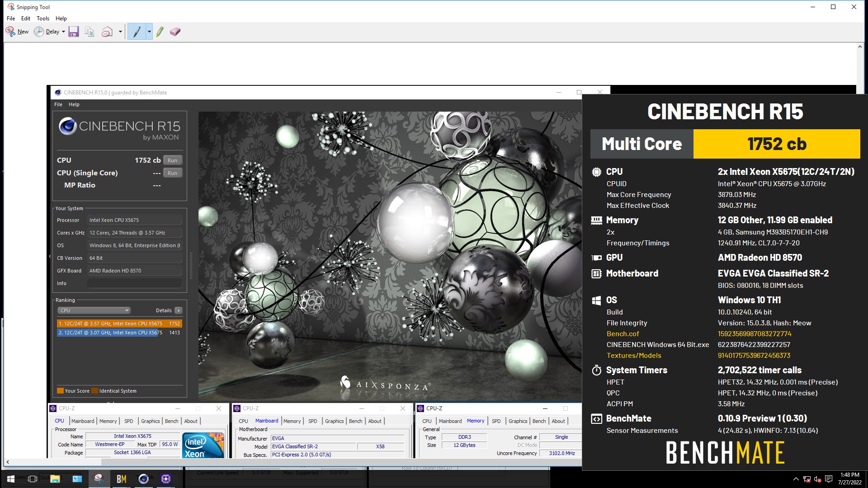The image size is (868, 488).
Task: Click the Processor field Intel Xeon CPU X5675
Action: [135, 220]
